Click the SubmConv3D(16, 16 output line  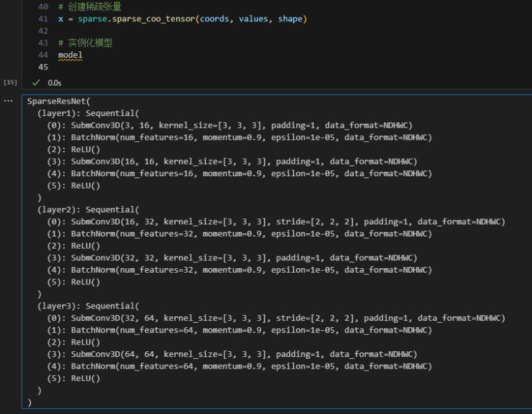coord(232,161)
